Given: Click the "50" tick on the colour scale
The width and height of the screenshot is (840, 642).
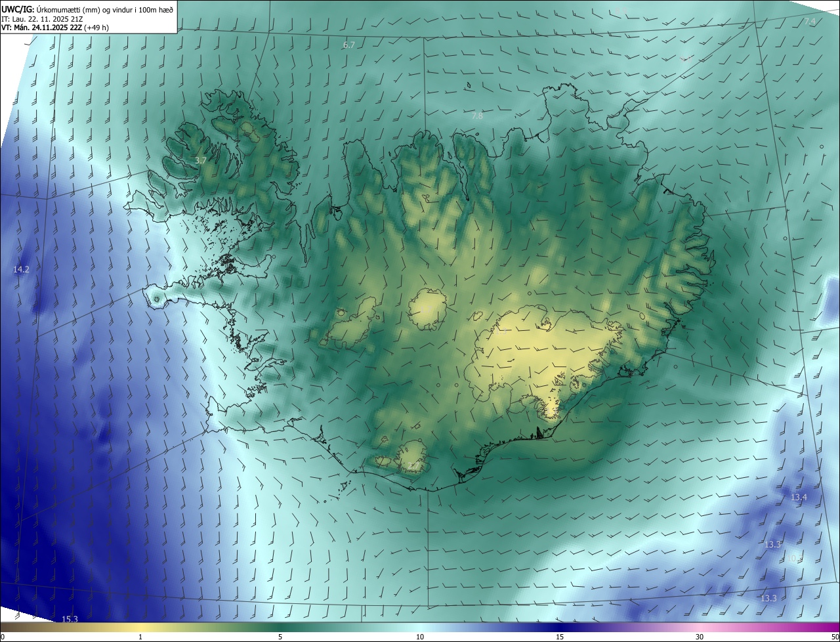Looking at the screenshot, I should (835, 637).
